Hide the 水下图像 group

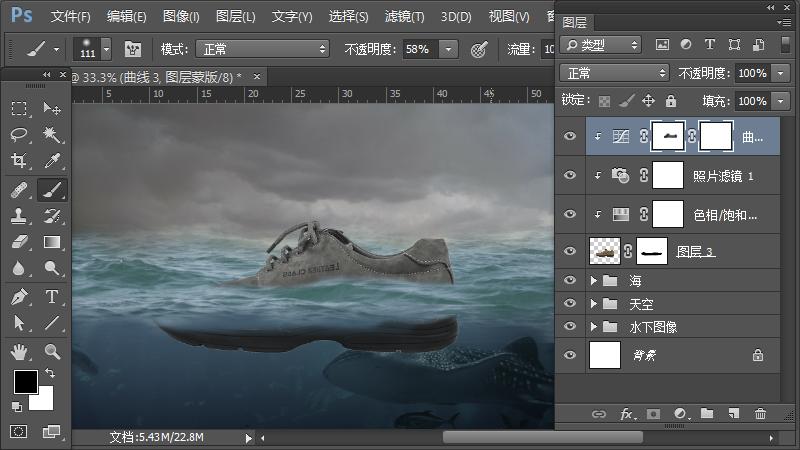tap(570, 326)
